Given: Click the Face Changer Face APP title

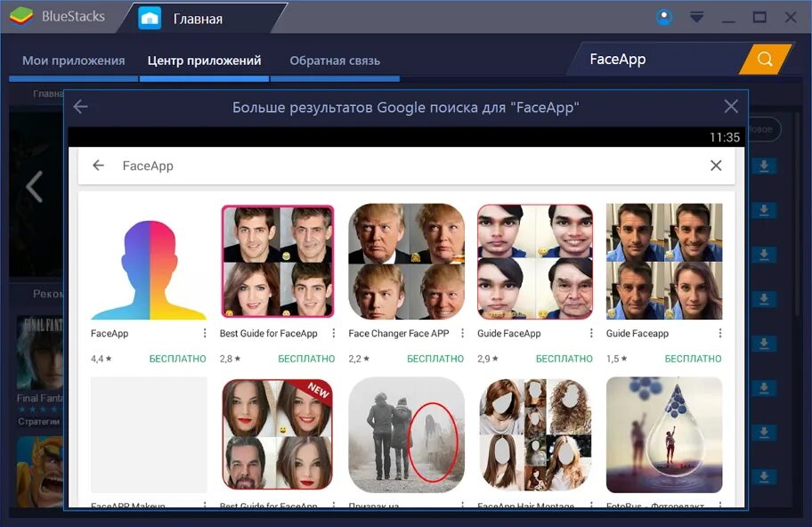Looking at the screenshot, I should (x=399, y=334).
